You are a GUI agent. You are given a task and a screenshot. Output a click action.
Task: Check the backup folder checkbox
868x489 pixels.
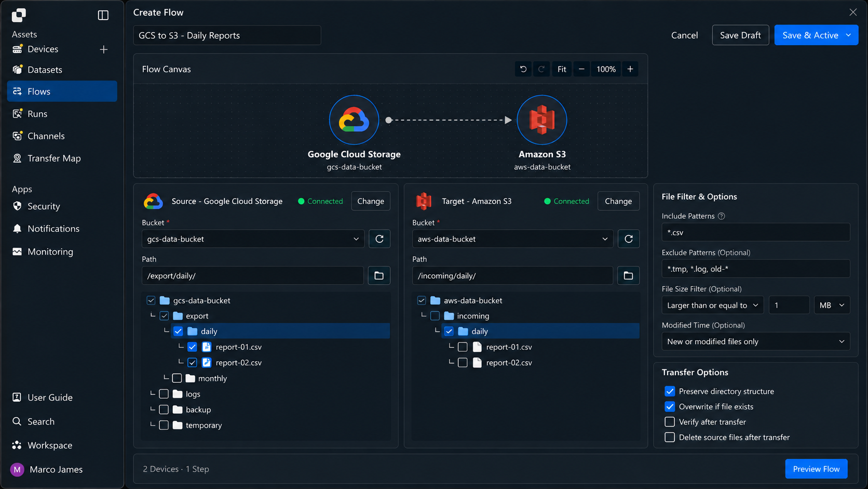pos(164,409)
